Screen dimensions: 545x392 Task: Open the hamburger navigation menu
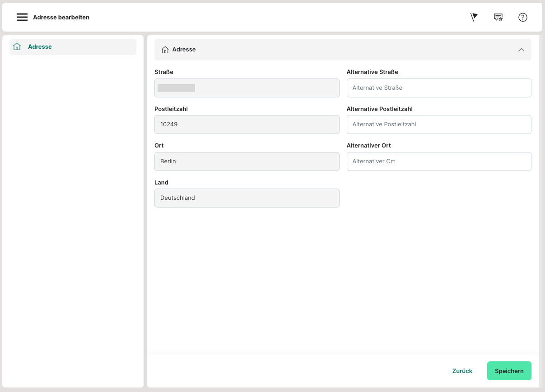pos(22,17)
